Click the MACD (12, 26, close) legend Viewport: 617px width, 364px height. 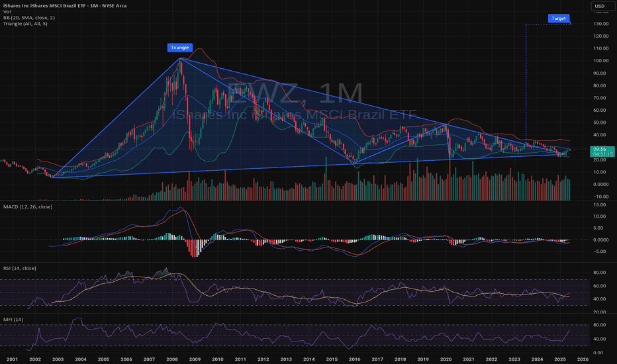(x=28, y=206)
